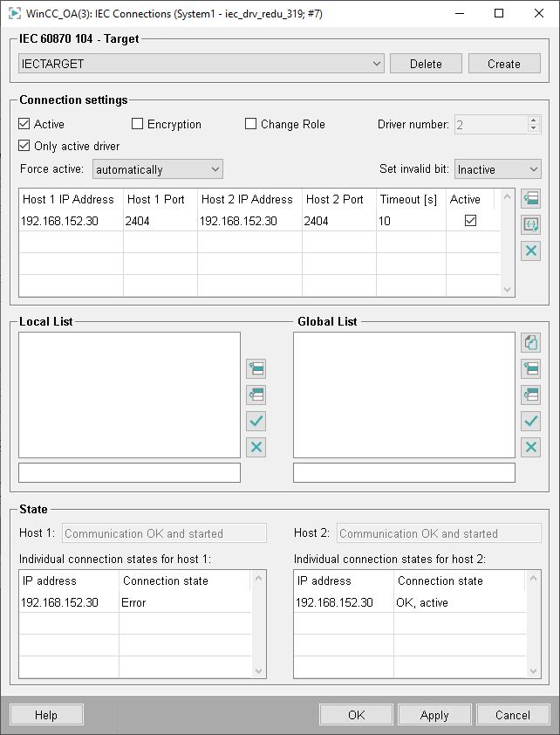Uncheck the Active connection checkbox
Image resolution: width=560 pixels, height=735 pixels.
pos(24,124)
